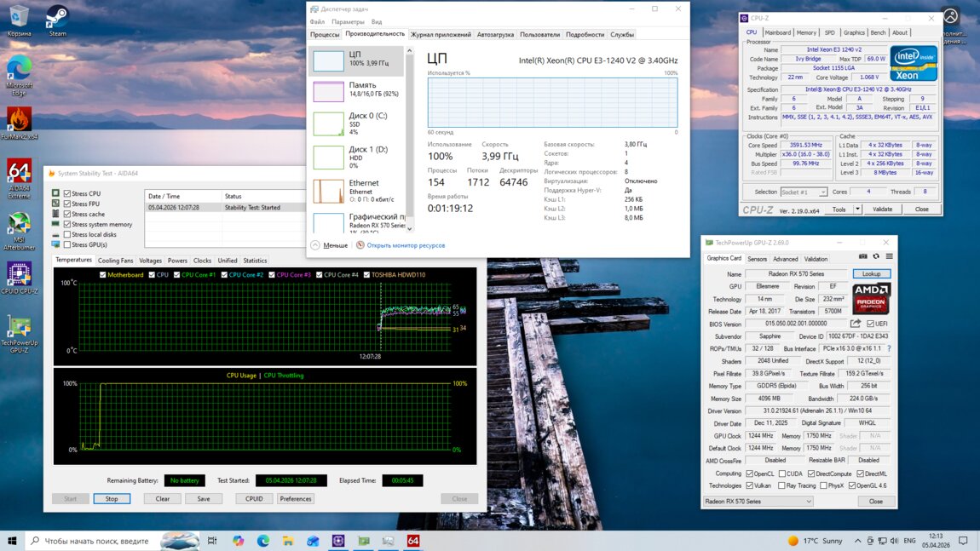Open the GPU-Z hamburger menu
980x551 pixels.
click(889, 256)
